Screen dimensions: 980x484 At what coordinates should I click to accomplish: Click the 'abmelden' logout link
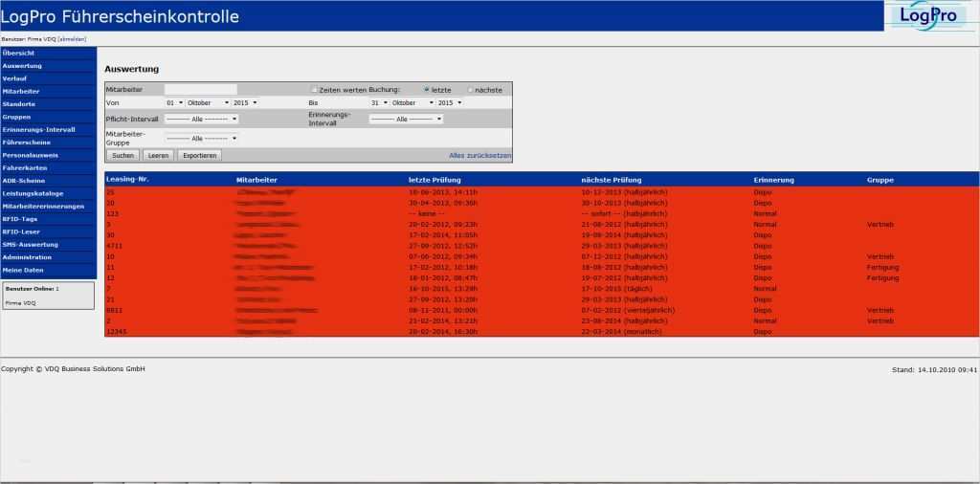coord(73,38)
